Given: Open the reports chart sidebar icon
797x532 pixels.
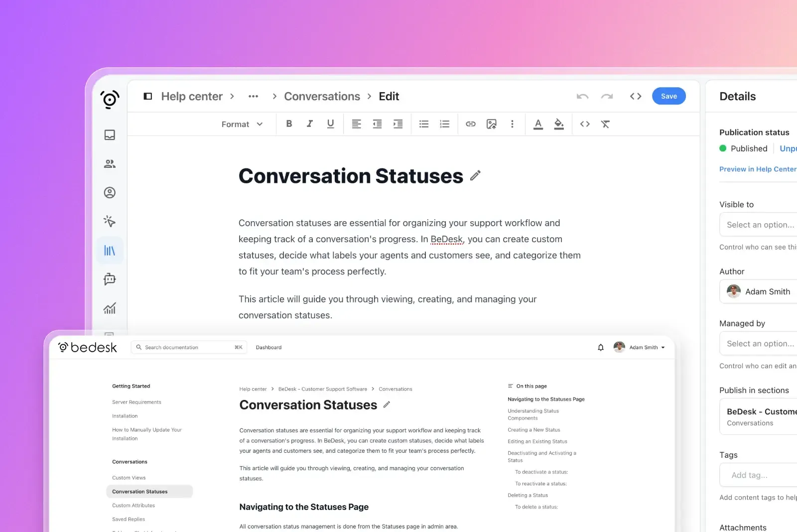Looking at the screenshot, I should pyautogui.click(x=110, y=308).
